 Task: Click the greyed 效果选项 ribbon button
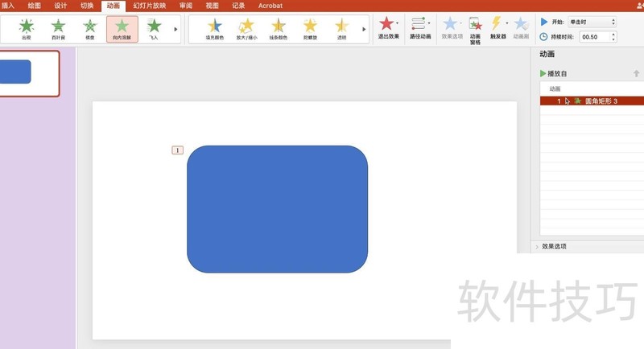click(x=452, y=28)
